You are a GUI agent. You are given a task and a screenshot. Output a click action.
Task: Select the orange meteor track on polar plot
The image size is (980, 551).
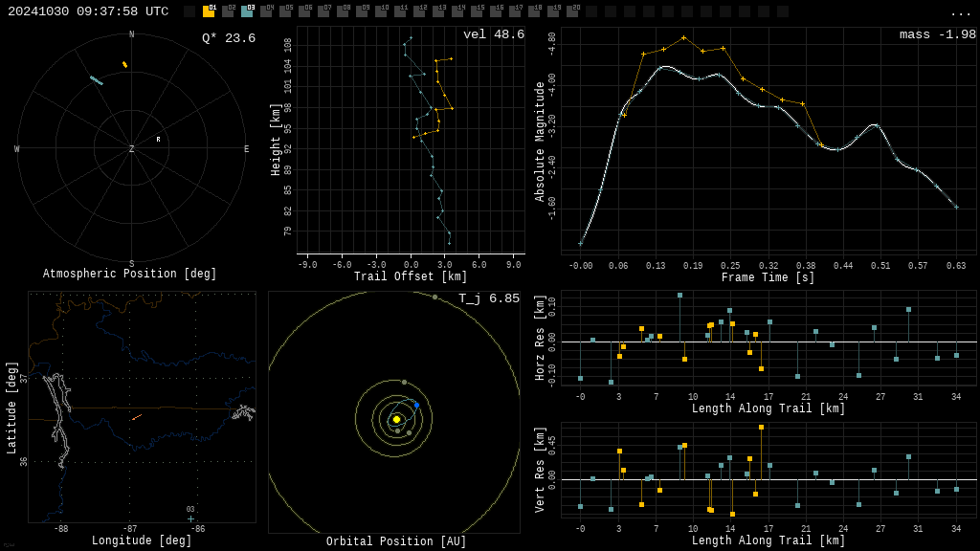(124, 64)
